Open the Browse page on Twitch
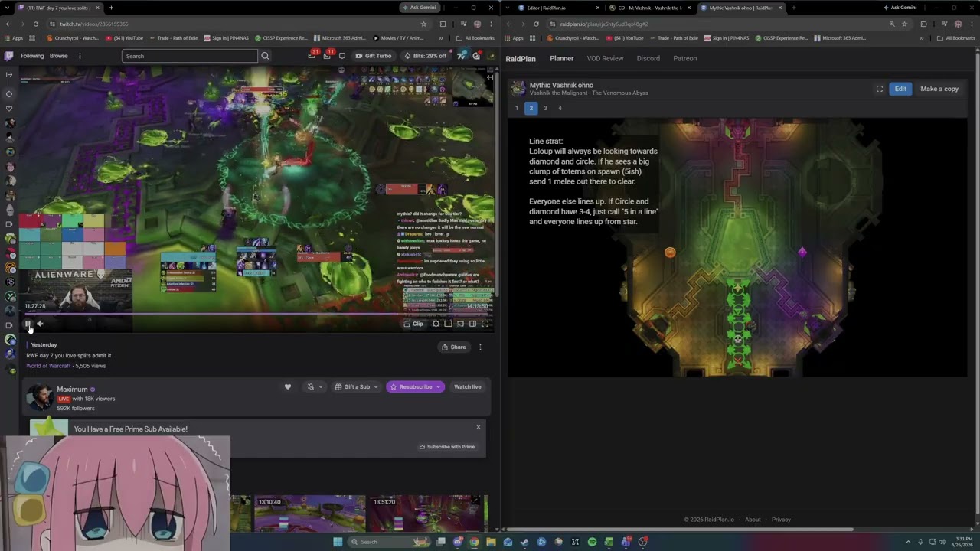 pyautogui.click(x=59, y=56)
